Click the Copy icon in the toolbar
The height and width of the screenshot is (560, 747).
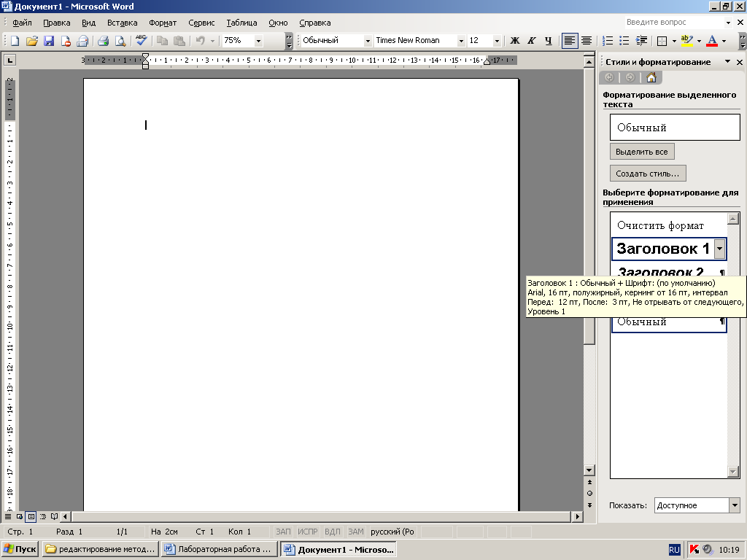click(163, 41)
